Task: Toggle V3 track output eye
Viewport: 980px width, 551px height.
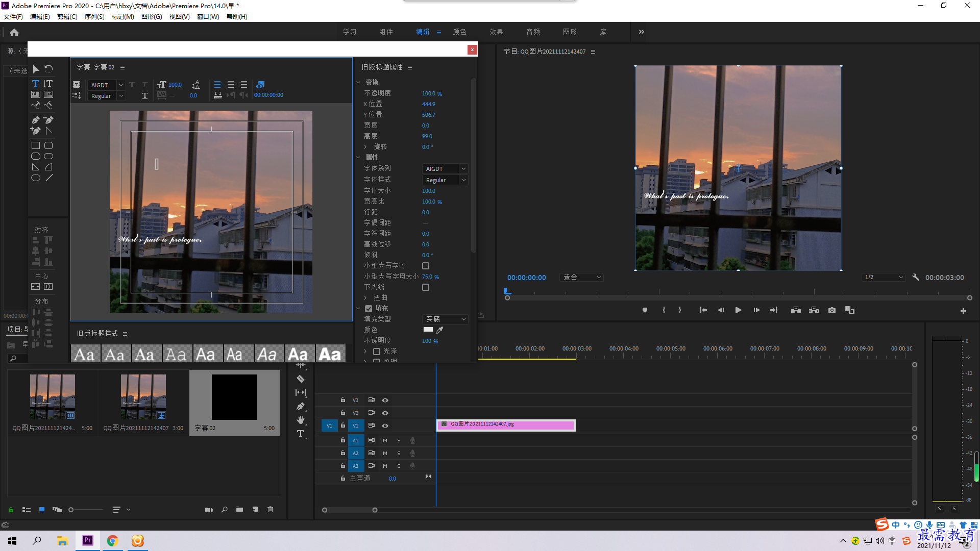Action: 385,400
